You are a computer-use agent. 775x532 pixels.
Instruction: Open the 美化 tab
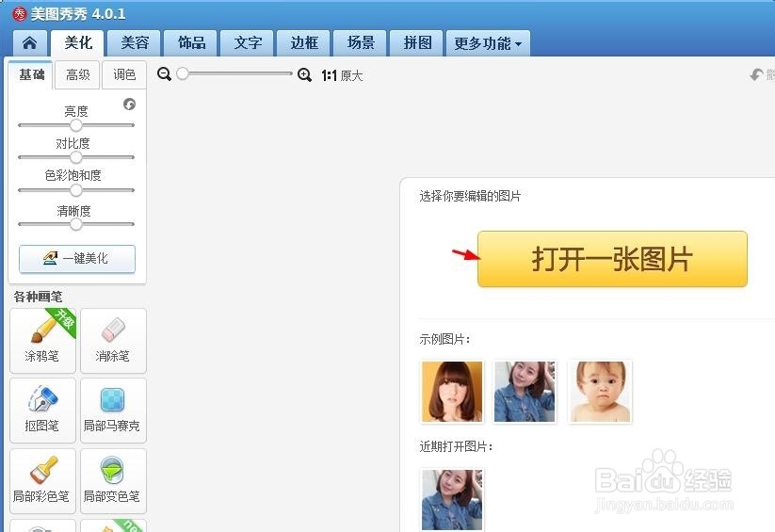pos(77,43)
